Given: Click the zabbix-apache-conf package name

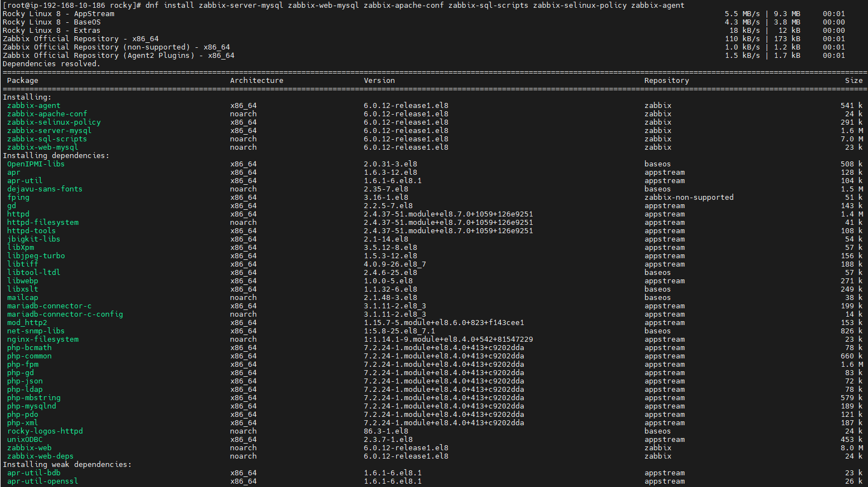Looking at the screenshot, I should (x=47, y=114).
